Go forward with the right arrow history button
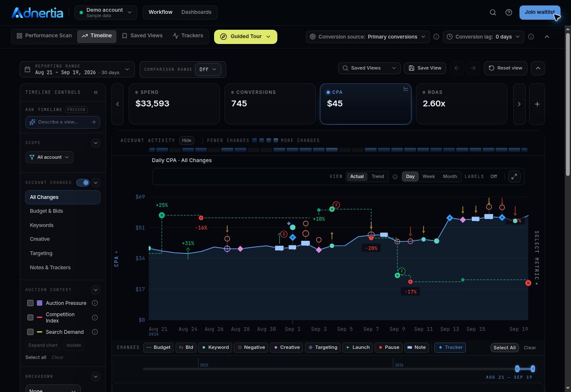The height and width of the screenshot is (392, 571). pyautogui.click(x=473, y=68)
